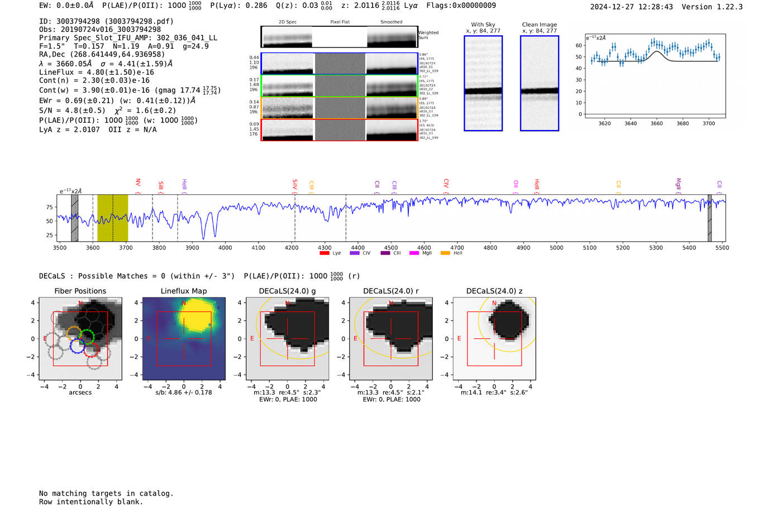Open the DECaLS(24.0) z image

pos(494,339)
